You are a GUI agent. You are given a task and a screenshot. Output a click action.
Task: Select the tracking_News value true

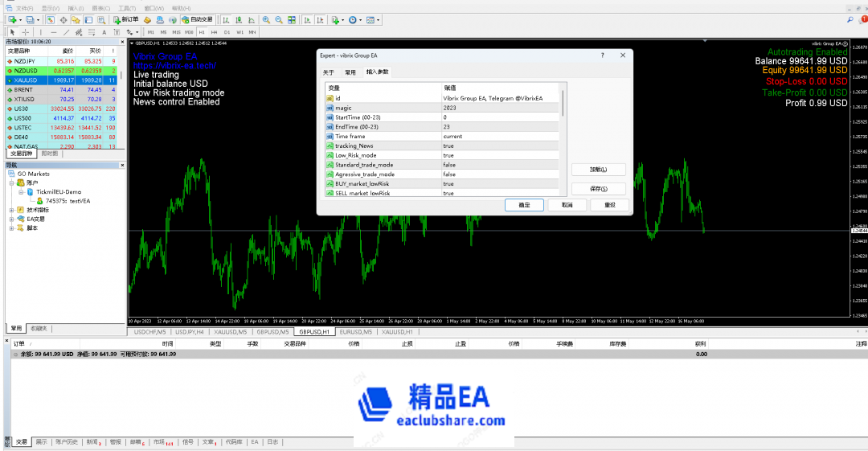[448, 146]
